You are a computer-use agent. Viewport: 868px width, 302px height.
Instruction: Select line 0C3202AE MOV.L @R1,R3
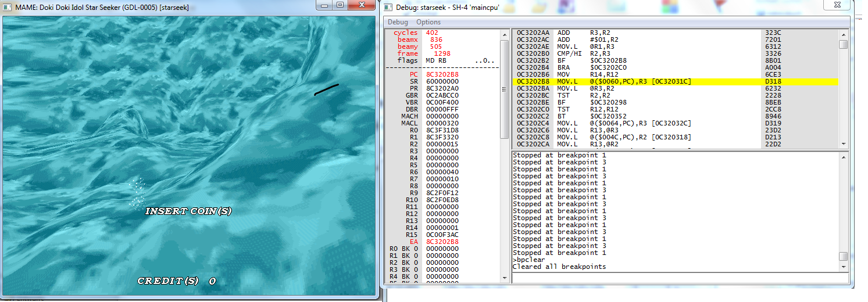click(674, 47)
